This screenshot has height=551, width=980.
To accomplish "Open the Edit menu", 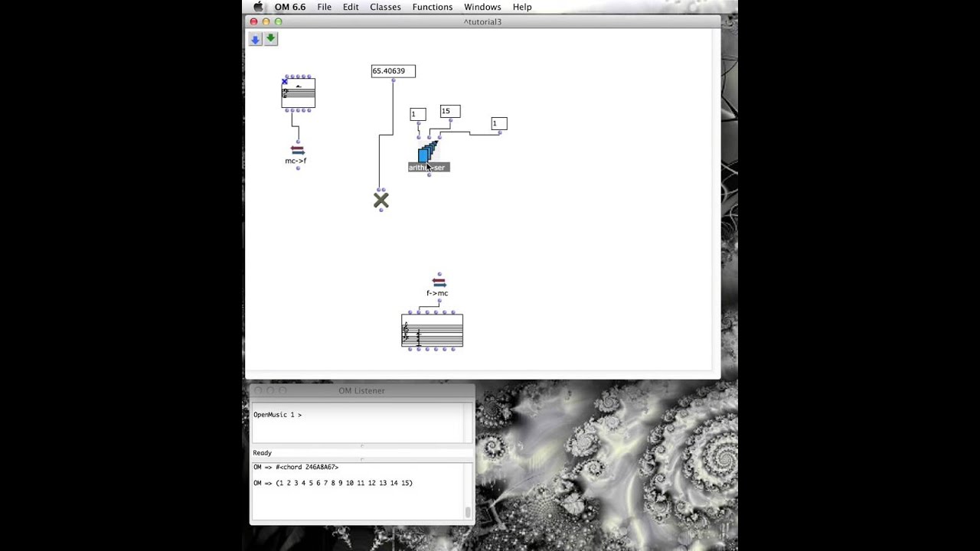I will click(351, 7).
